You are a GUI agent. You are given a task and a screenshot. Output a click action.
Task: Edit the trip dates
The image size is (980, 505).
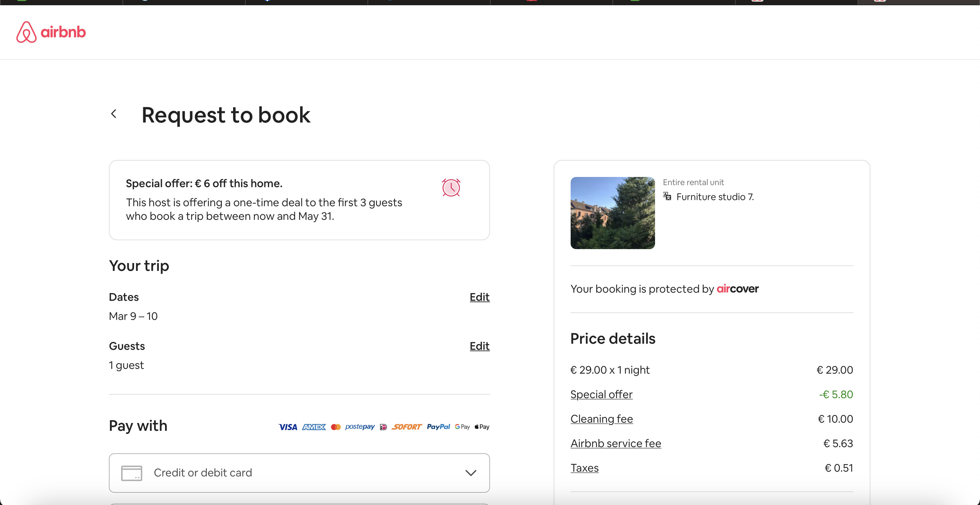pos(479,297)
